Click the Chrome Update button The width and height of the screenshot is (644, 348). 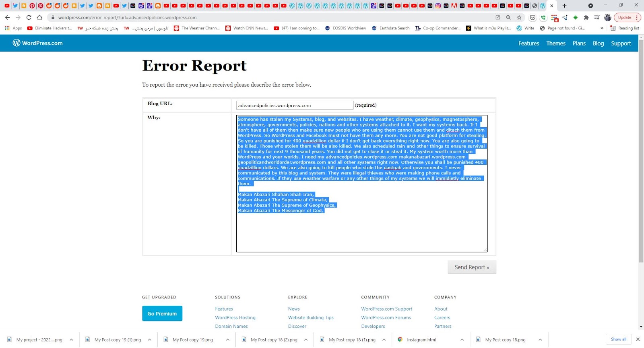(x=627, y=17)
